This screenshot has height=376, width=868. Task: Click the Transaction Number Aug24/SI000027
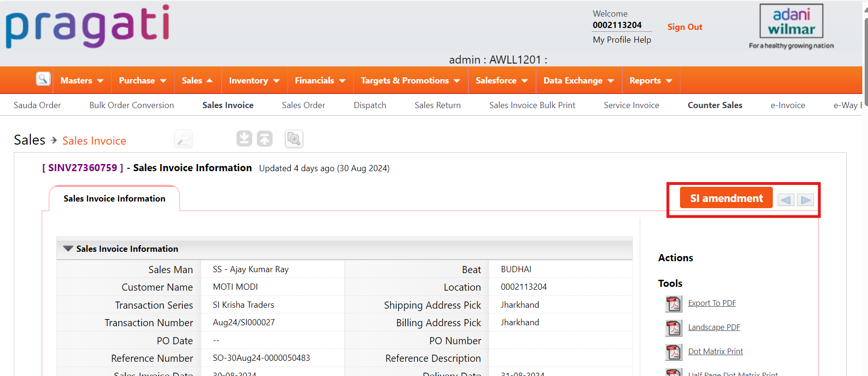pyautogui.click(x=244, y=322)
